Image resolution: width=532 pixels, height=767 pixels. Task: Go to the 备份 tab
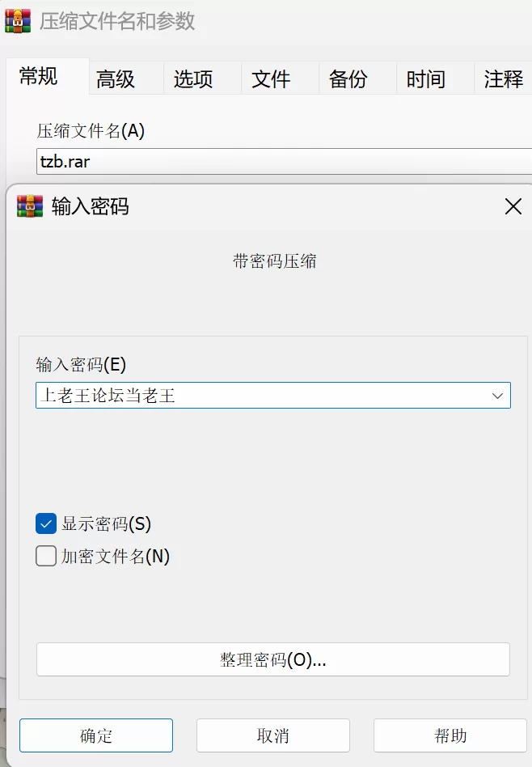click(348, 78)
